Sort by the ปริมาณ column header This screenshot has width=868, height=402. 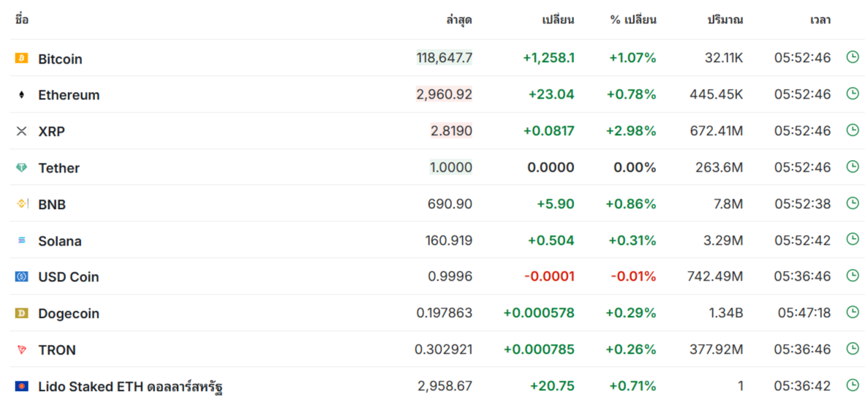tap(725, 20)
